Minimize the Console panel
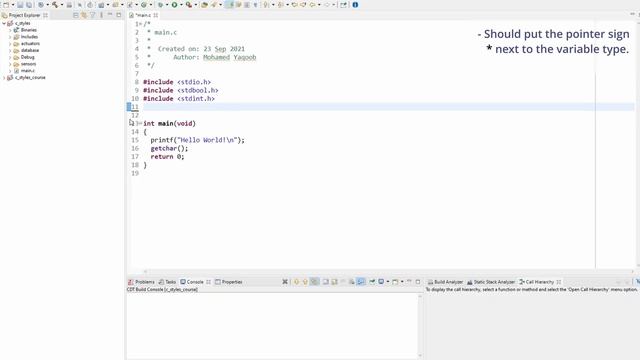640x360 pixels. tap(409, 281)
